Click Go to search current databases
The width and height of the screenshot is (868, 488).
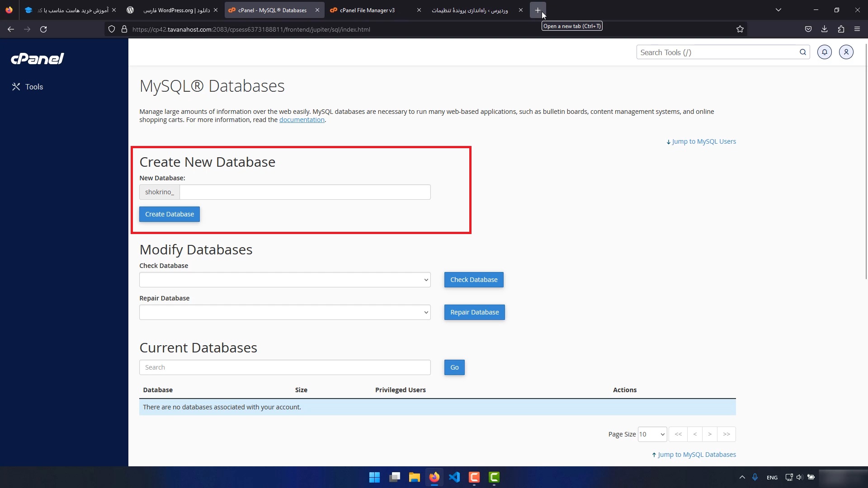454,367
